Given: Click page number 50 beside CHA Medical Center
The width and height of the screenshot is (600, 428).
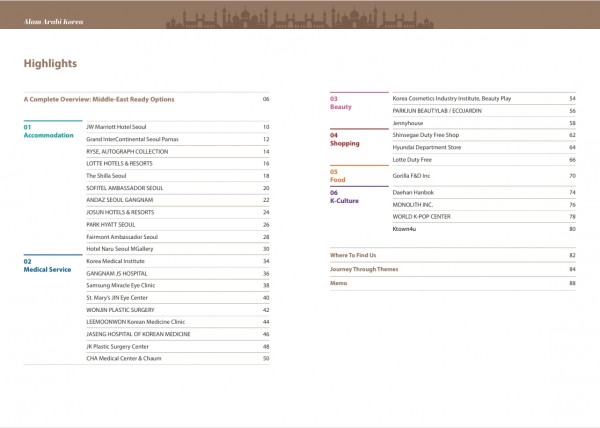Looking at the screenshot, I should pyautogui.click(x=266, y=359).
